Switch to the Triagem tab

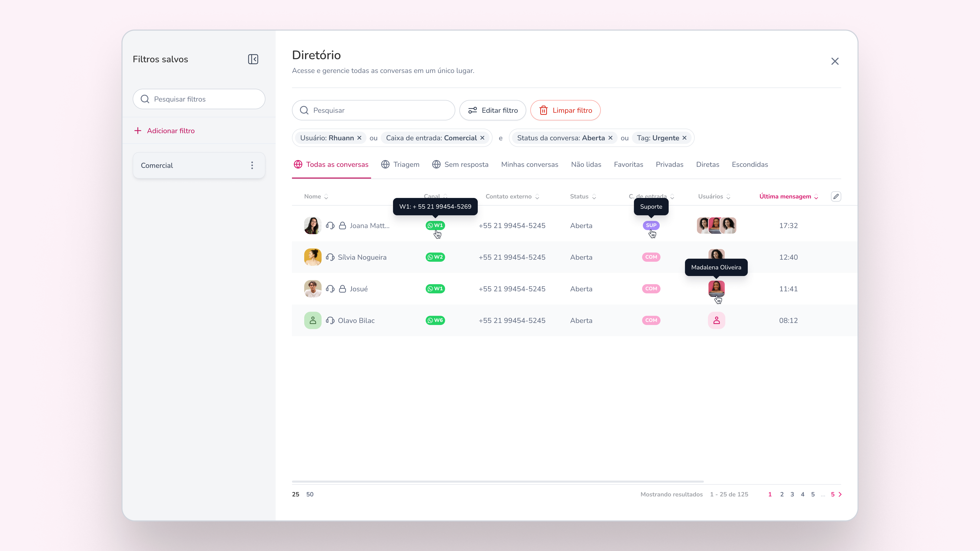[400, 165]
